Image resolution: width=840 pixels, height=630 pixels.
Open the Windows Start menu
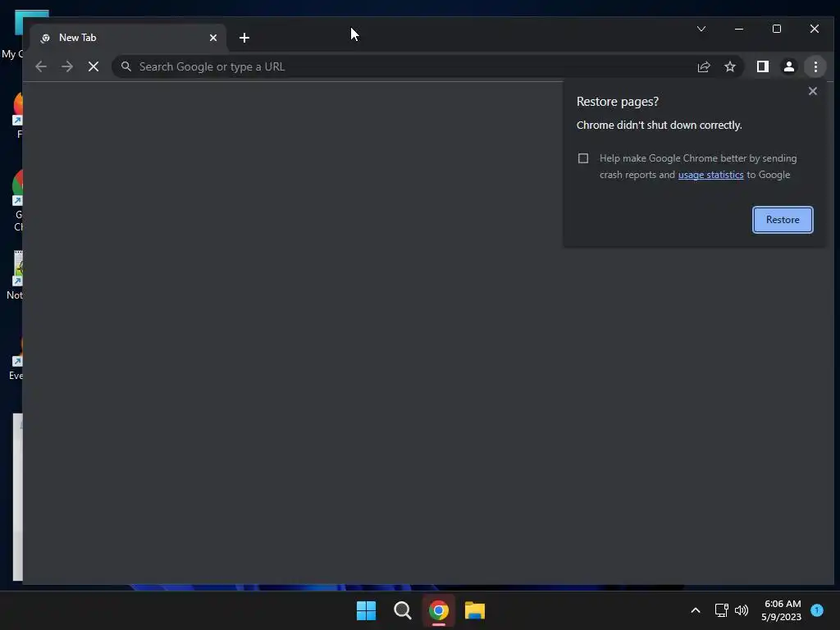pyautogui.click(x=366, y=610)
